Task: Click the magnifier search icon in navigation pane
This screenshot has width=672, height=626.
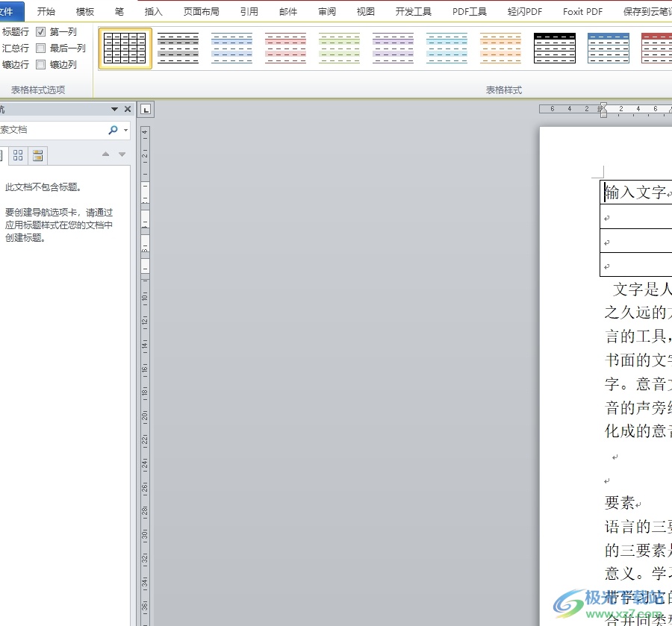Action: [x=113, y=130]
